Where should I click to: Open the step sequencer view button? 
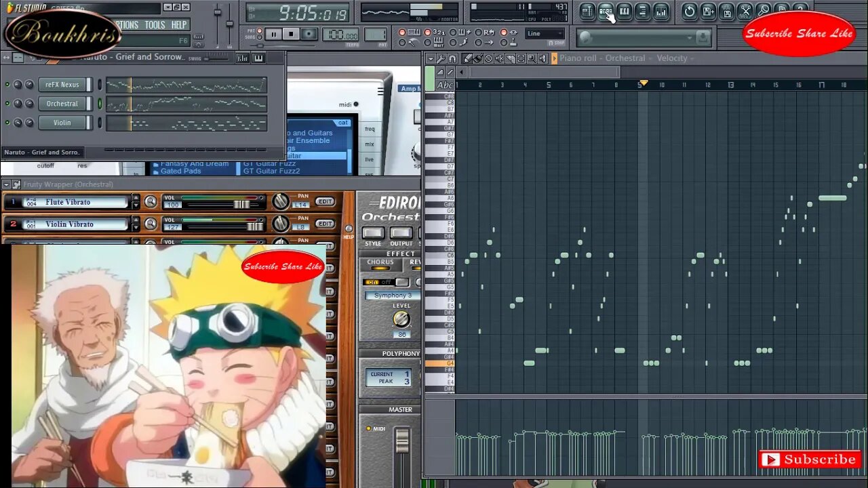606,11
